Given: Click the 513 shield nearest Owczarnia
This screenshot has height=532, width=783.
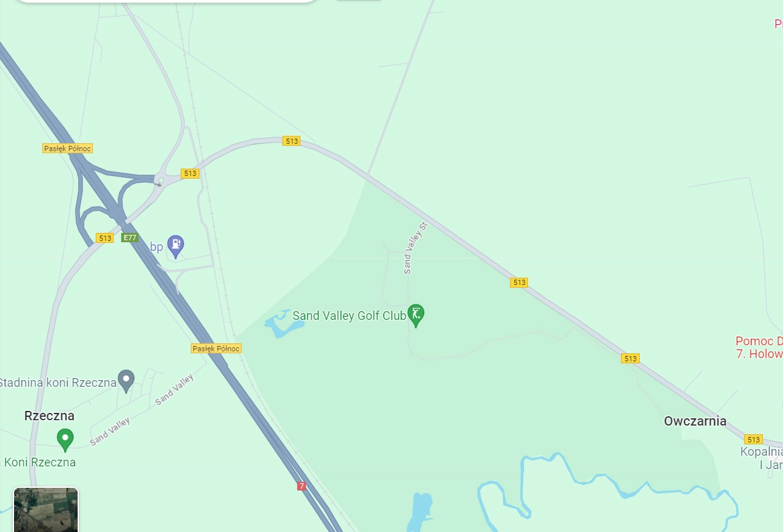Looking at the screenshot, I should [x=753, y=439].
